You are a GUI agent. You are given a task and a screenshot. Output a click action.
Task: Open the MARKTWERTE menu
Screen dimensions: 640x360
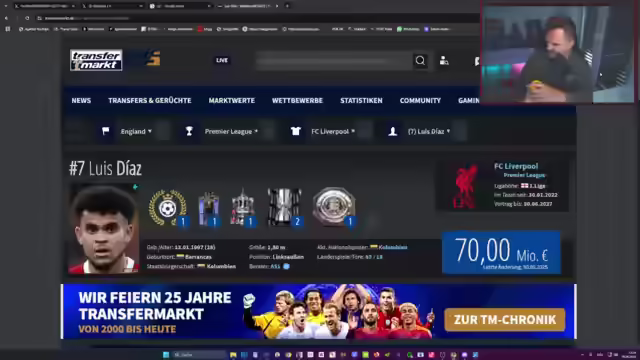231,100
